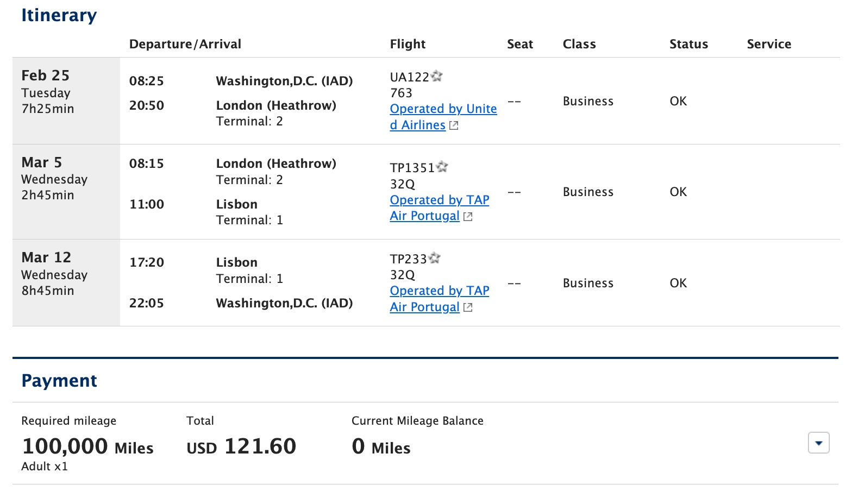Click the Star Alliance icon beside UA122
The image size is (852, 504).
[436, 76]
